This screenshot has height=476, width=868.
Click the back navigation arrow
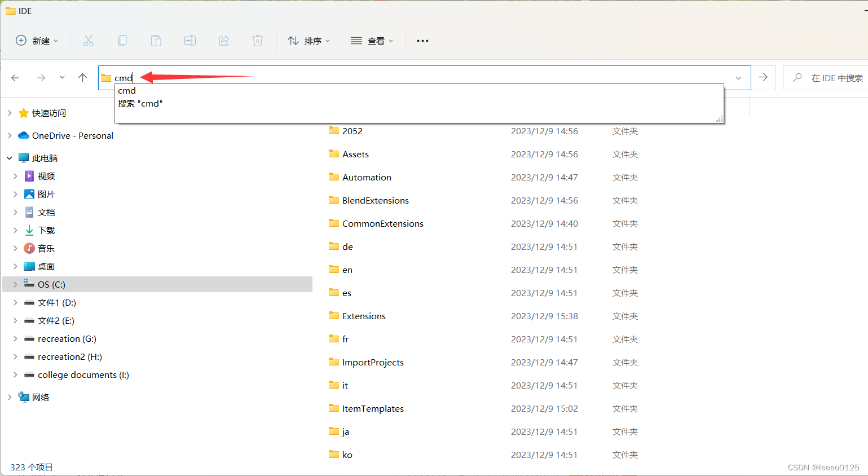14,77
